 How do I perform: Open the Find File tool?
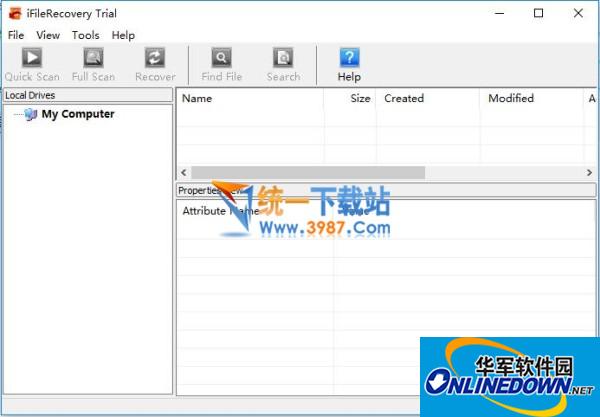tap(222, 64)
